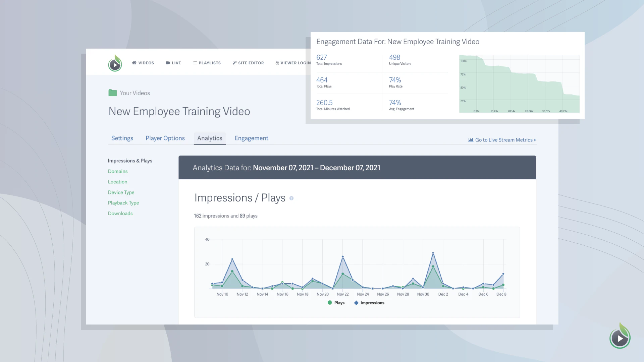The height and width of the screenshot is (362, 644).
Task: Click the engagement retention graph
Action: click(x=519, y=84)
